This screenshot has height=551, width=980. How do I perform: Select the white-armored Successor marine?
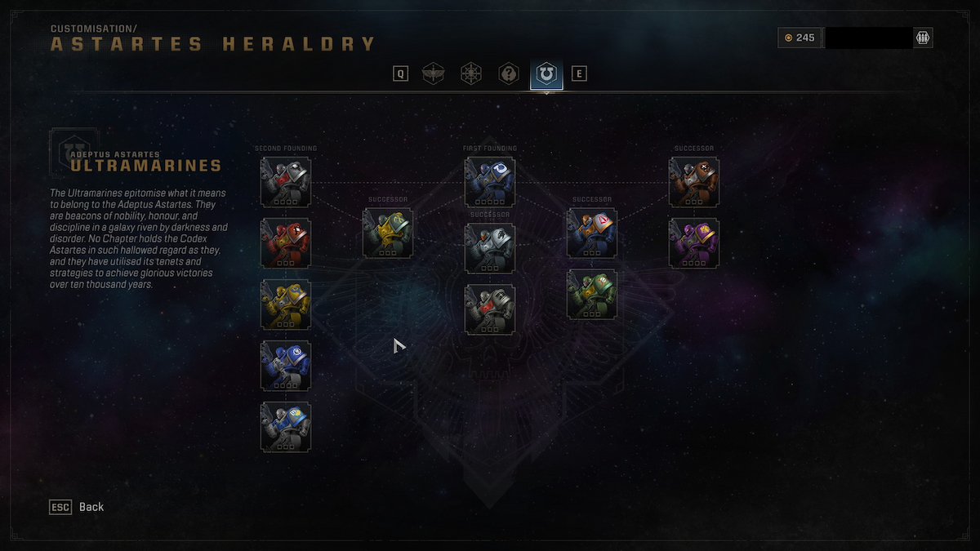tap(490, 248)
